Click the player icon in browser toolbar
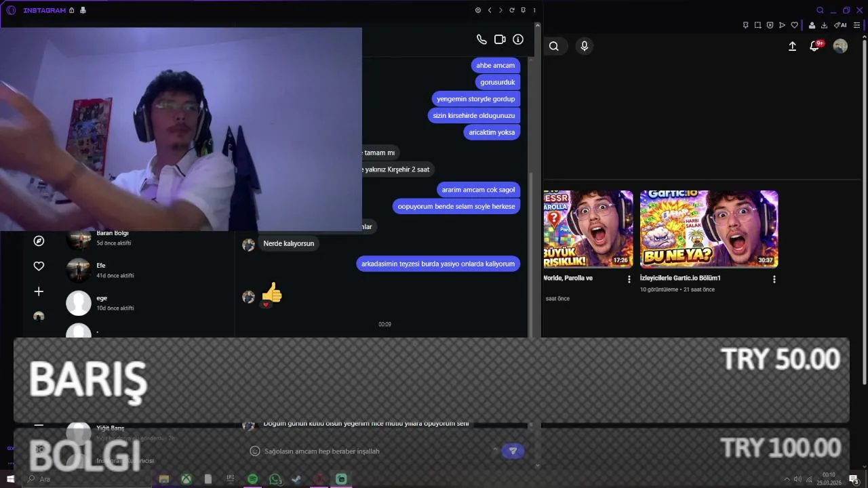The height and width of the screenshot is (488, 868). point(782,25)
